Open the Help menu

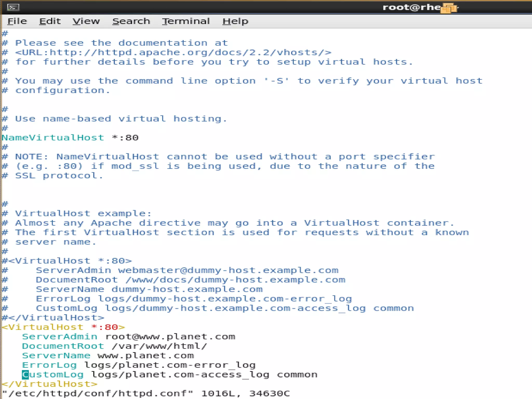click(x=235, y=21)
